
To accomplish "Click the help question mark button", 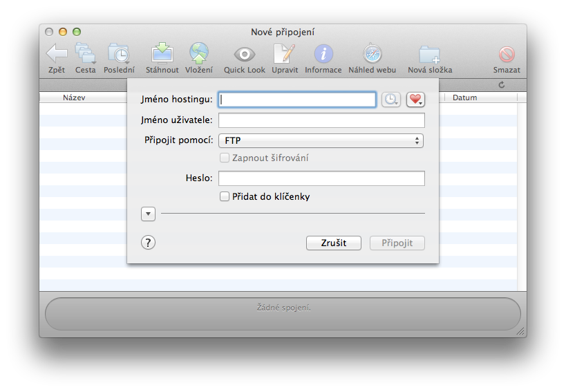I will (x=148, y=243).
